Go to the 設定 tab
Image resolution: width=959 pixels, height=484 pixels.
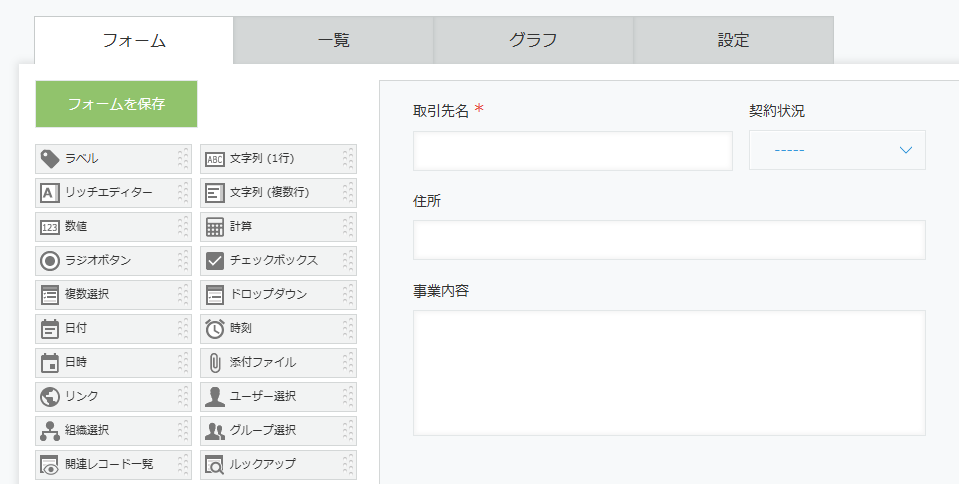(x=733, y=40)
